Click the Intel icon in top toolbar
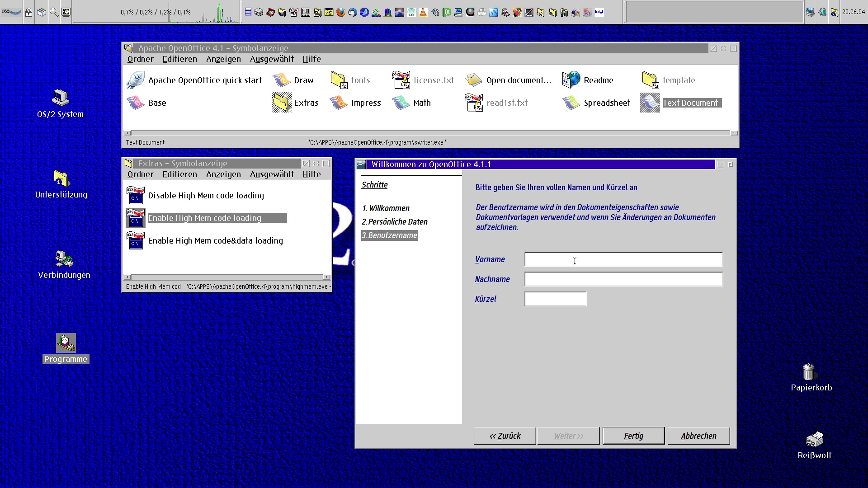 (599, 12)
